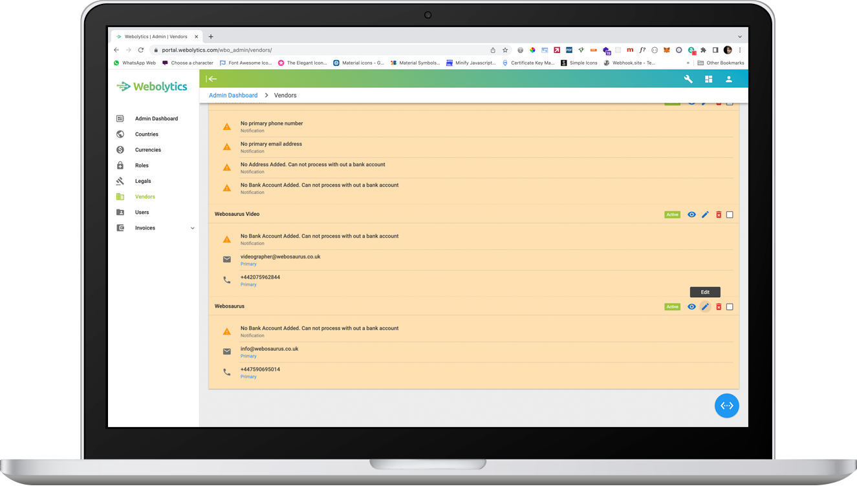This screenshot has width=857, height=504.
Task: Click the collapse sidebar arrow icon
Action: (x=212, y=79)
